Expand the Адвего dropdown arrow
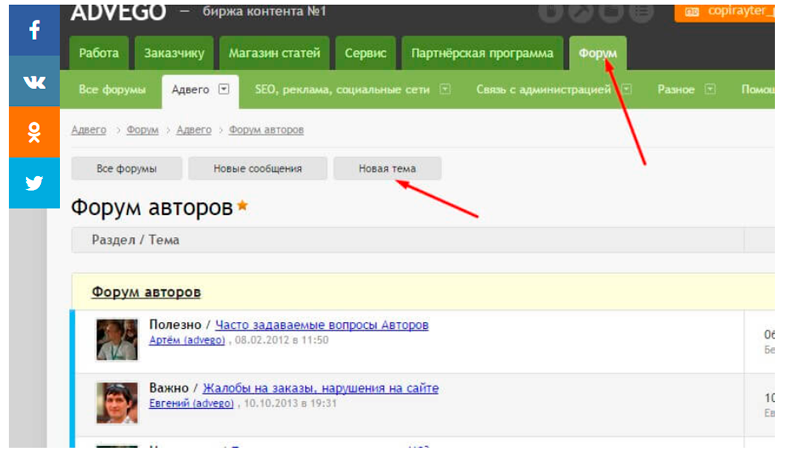The height and width of the screenshot is (472, 800). point(224,89)
